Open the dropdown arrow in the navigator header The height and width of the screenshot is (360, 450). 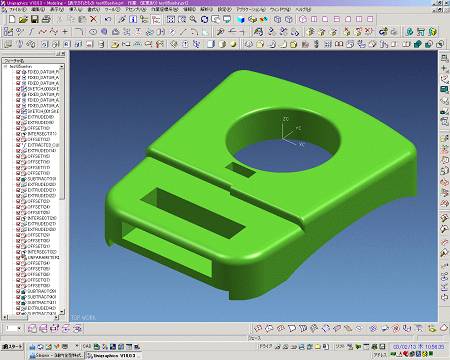click(x=61, y=66)
